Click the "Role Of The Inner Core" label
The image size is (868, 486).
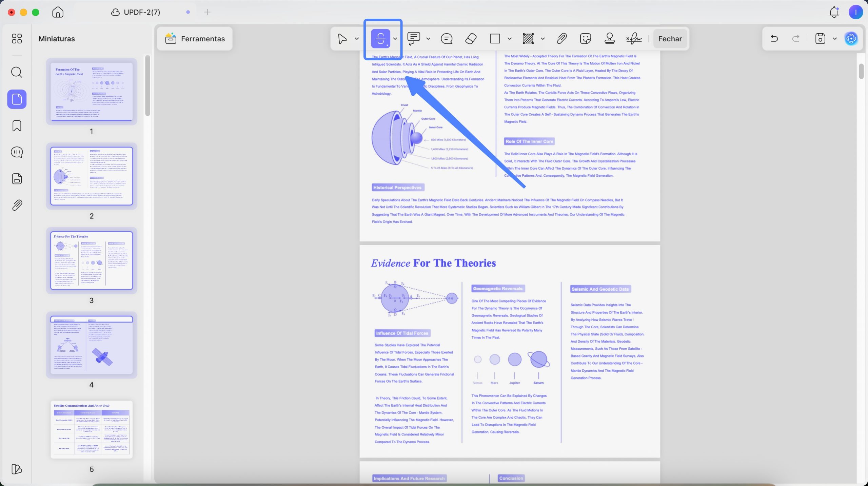tap(529, 141)
